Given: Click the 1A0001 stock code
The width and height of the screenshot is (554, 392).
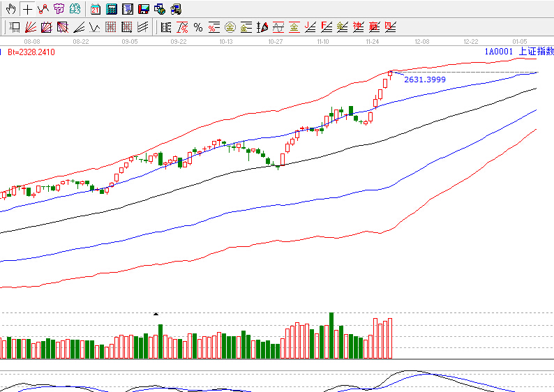Looking at the screenshot, I should [x=499, y=52].
